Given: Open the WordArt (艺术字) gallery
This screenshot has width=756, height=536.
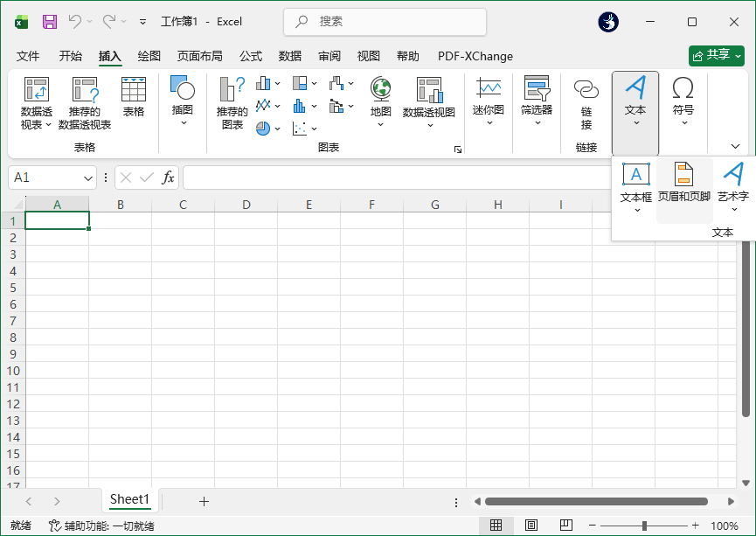Looking at the screenshot, I should point(733,174).
